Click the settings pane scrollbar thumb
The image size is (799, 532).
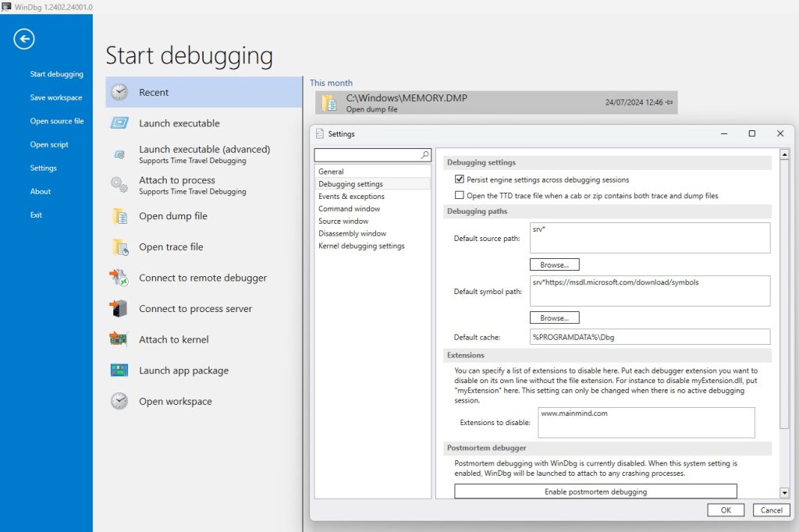pyautogui.click(x=784, y=294)
